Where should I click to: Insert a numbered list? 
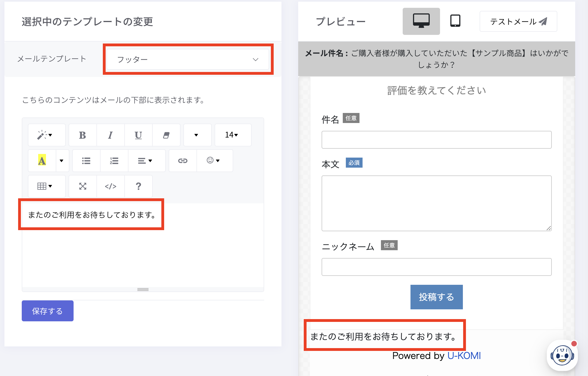114,161
